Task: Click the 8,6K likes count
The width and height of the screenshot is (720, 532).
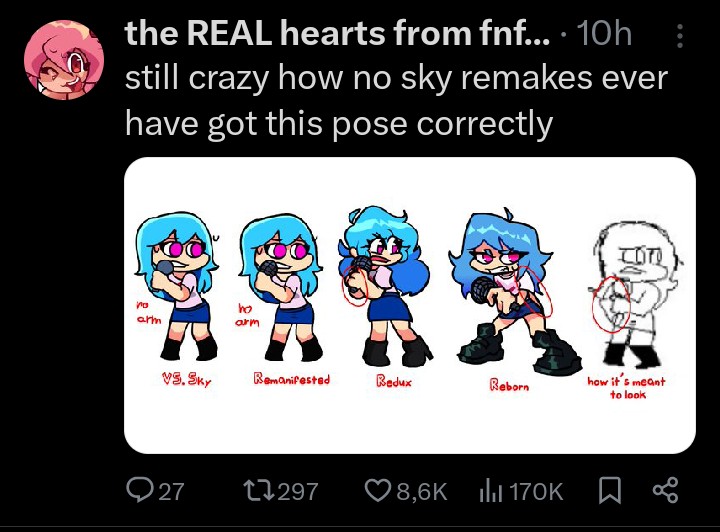Action: [422, 491]
